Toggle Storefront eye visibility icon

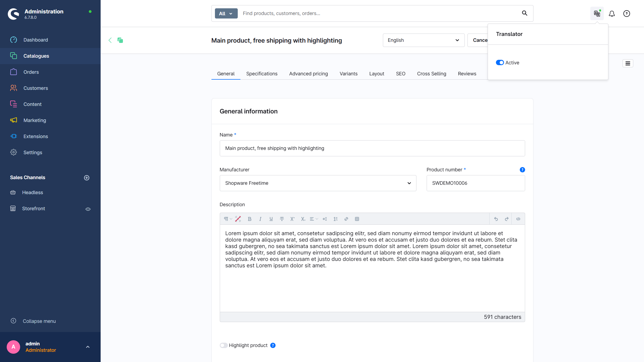click(x=88, y=209)
